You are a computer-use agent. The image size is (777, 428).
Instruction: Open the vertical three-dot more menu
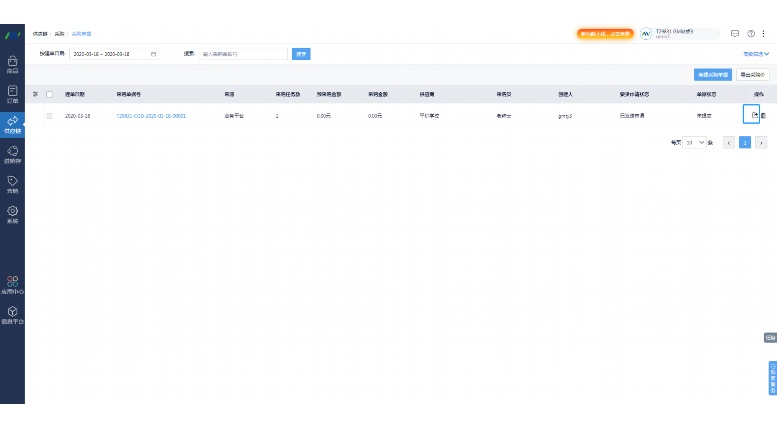pyautogui.click(x=764, y=34)
